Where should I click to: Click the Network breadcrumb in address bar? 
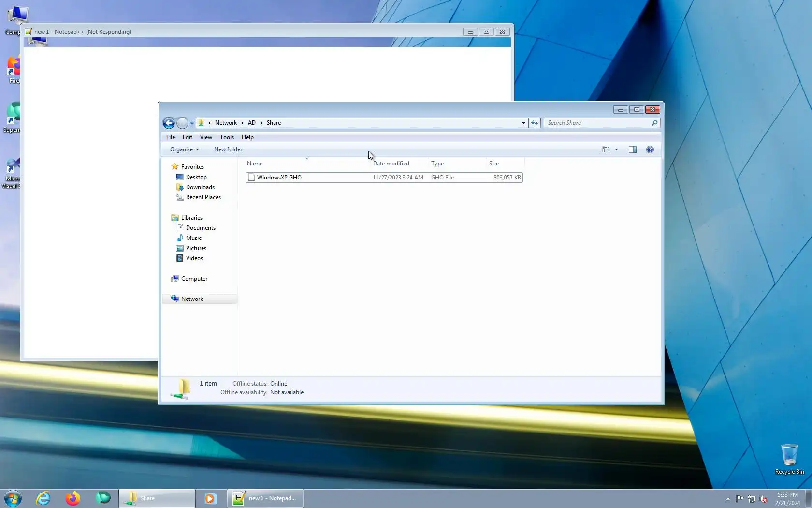click(x=226, y=123)
